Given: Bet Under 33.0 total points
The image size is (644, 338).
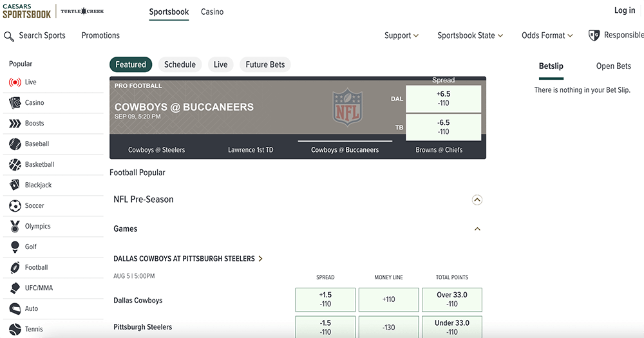Looking at the screenshot, I should point(452,327).
